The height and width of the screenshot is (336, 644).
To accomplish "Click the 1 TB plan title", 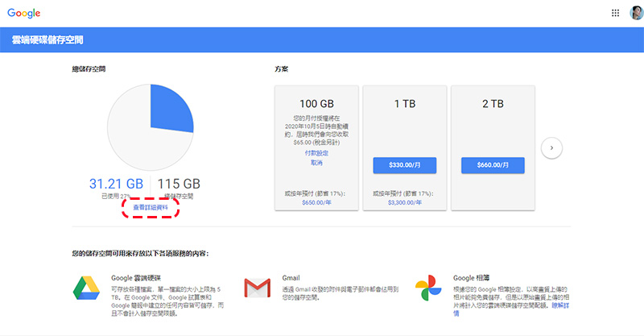I will [405, 104].
